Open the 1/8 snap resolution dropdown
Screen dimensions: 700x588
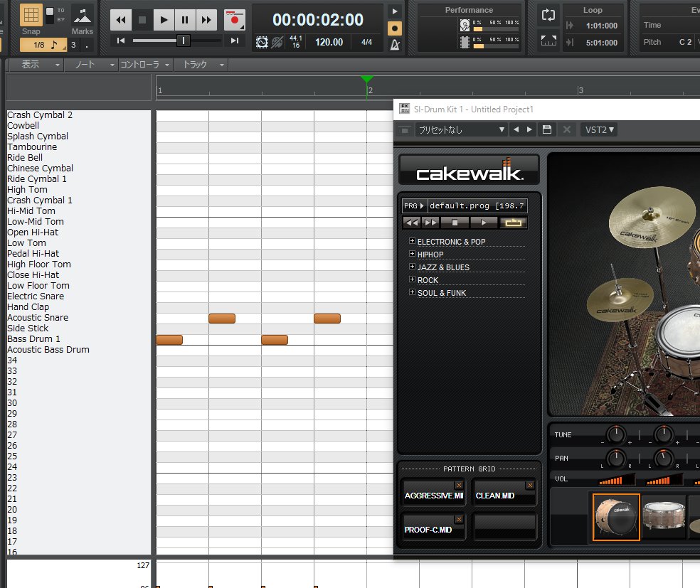tap(43, 45)
